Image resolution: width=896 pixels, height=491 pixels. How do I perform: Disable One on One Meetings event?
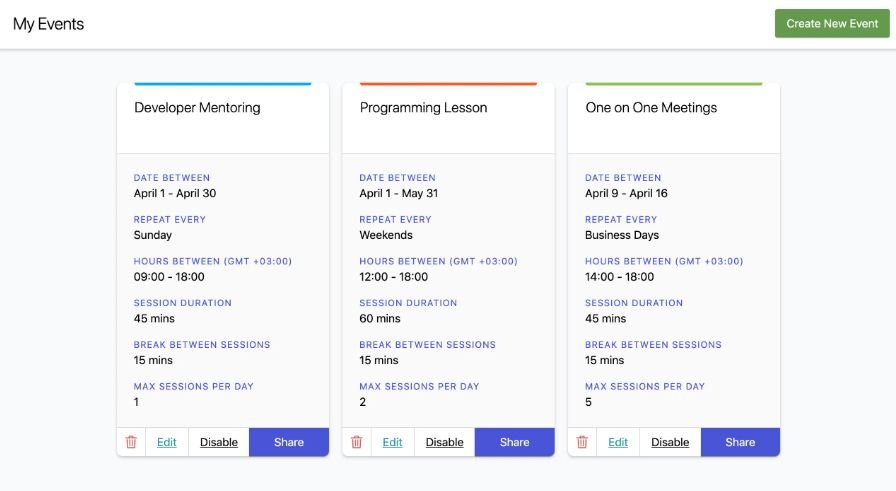pos(670,442)
